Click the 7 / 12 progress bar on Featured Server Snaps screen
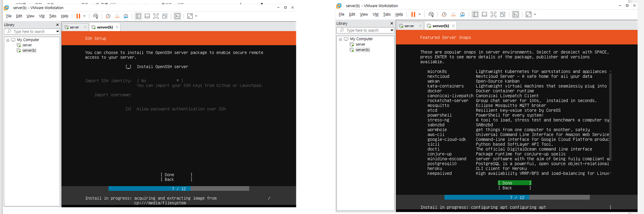Image resolution: width=644 pixels, height=214 pixels. click(x=517, y=197)
